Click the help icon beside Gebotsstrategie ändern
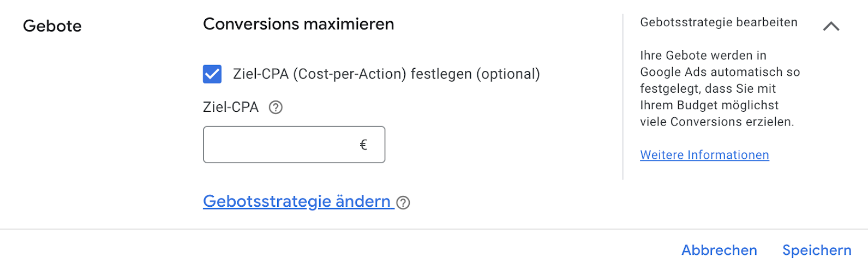Screen dimensions: 868x269 point(403,203)
